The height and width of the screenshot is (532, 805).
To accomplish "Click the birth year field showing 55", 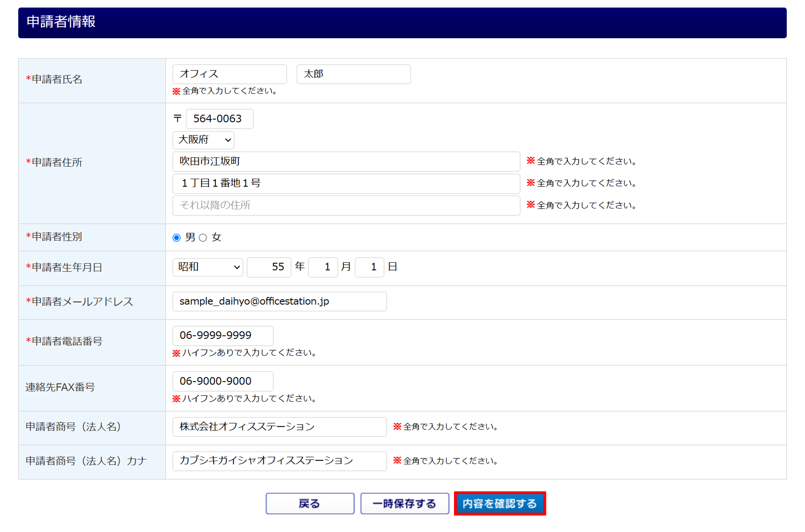I will 269,267.
